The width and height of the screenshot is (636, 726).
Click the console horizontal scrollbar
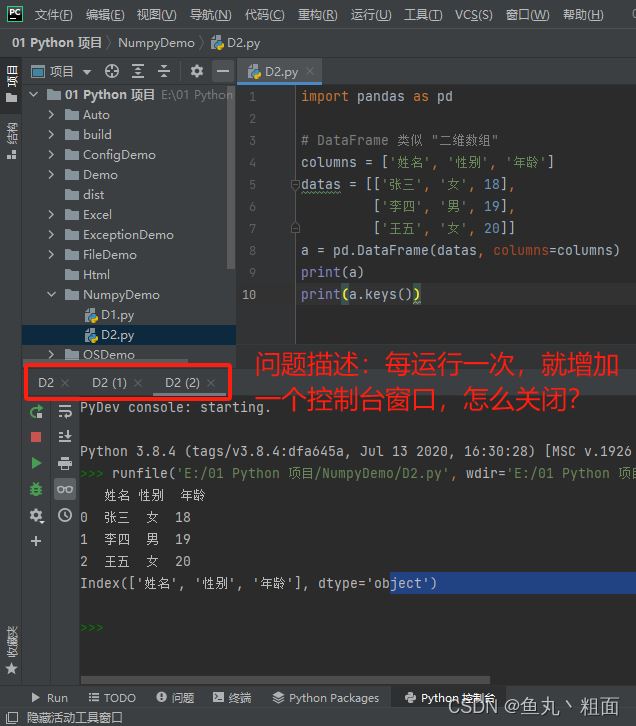285,680
